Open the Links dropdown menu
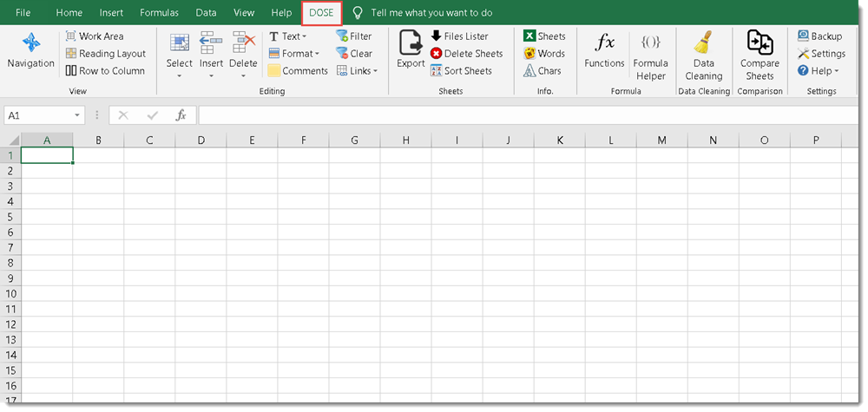Viewport: 868px width, 412px height. (x=357, y=71)
